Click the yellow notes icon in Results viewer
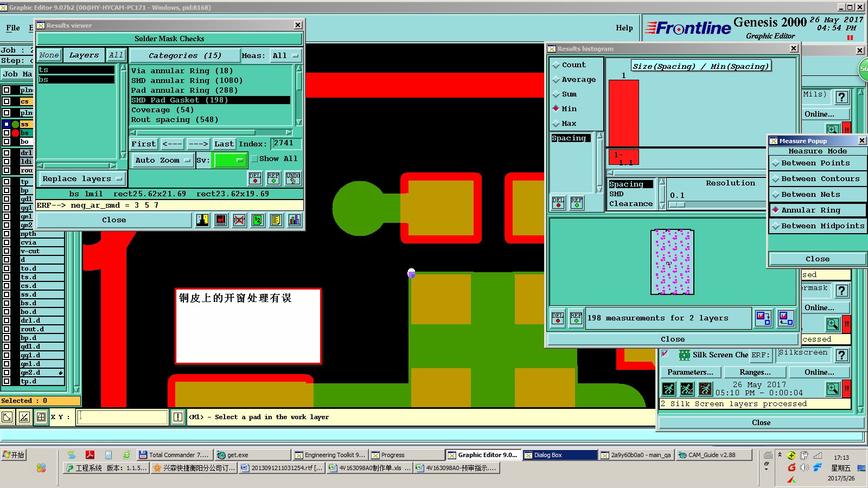This screenshot has height=488, width=868. [x=276, y=220]
